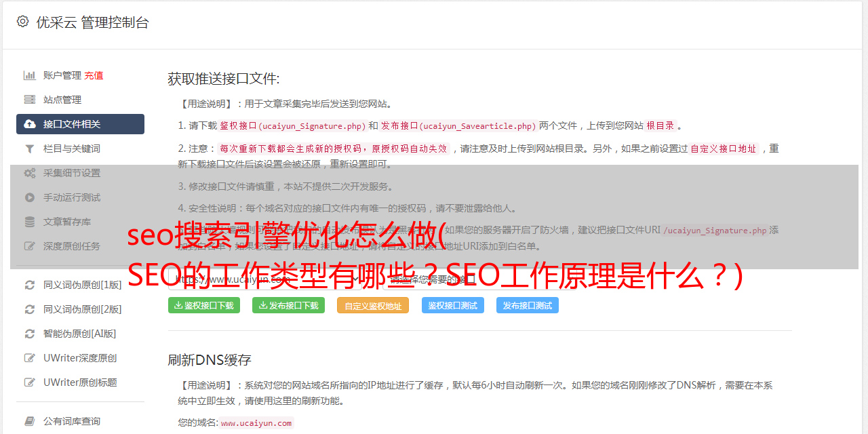Click the server icon for 站点管理
Screen dimensions: 868x434
[x=30, y=100]
